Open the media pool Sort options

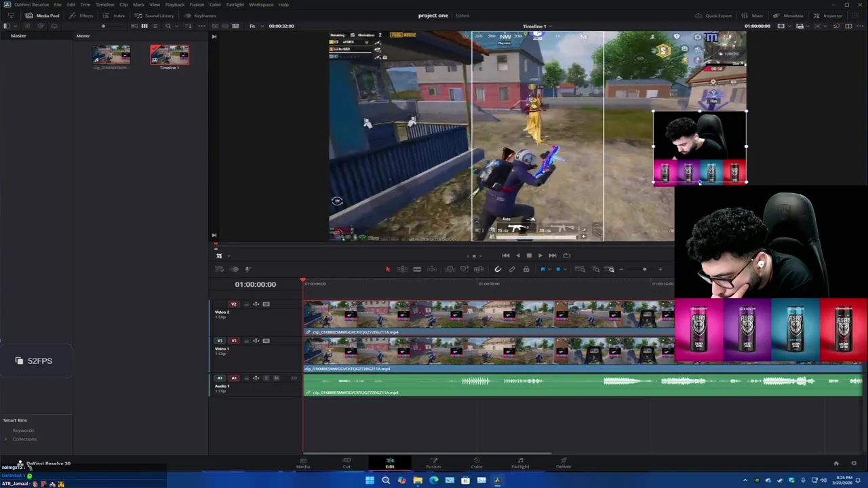187,26
